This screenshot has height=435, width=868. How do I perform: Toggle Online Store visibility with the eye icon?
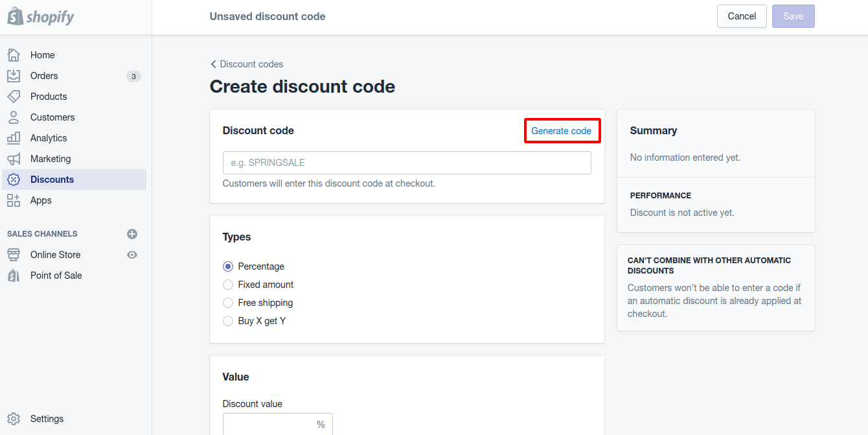coord(132,254)
